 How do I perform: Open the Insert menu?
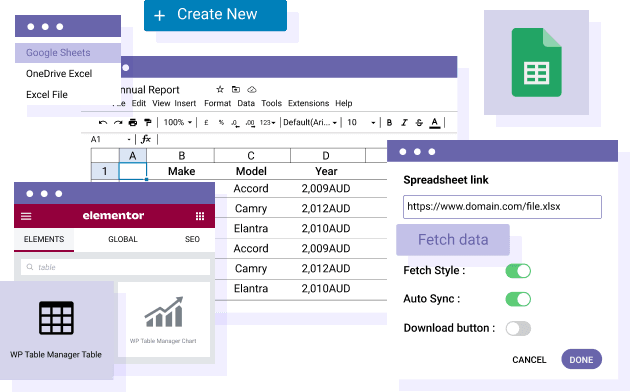(x=185, y=103)
